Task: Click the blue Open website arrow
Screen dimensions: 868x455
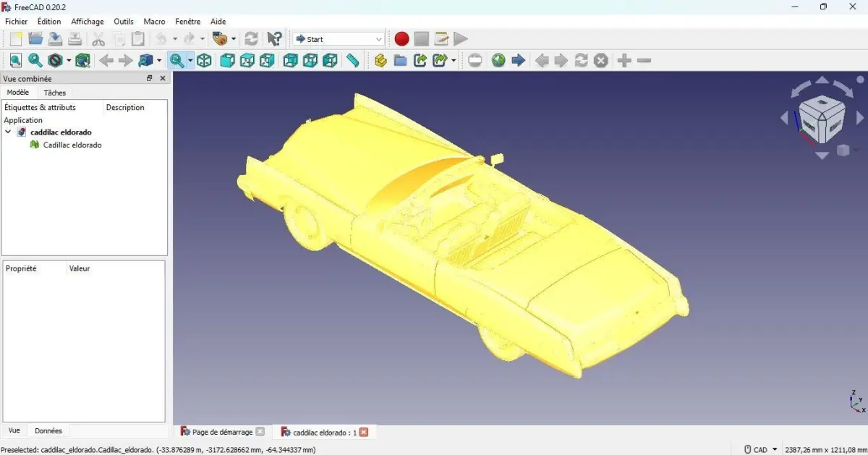Action: (x=518, y=61)
